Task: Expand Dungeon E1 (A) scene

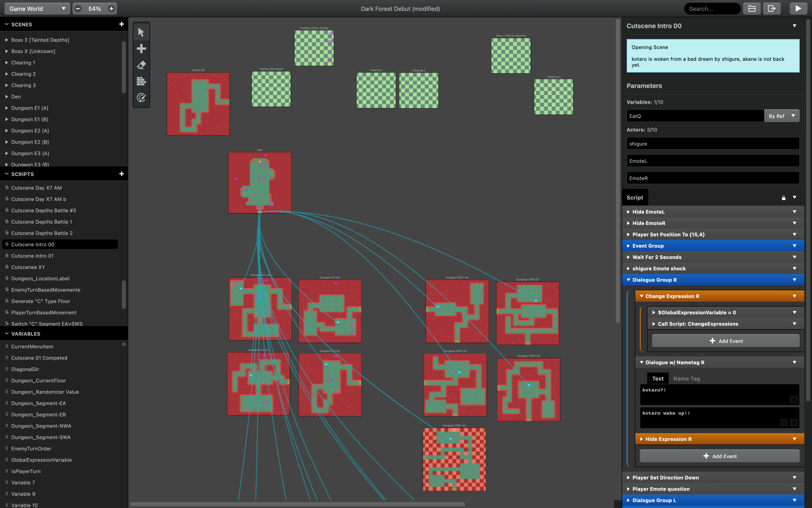Action: coord(6,108)
